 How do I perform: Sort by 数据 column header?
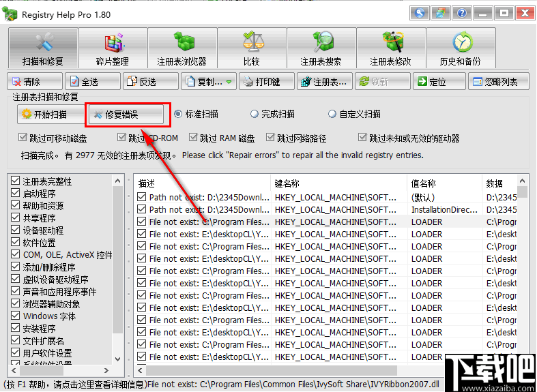click(x=499, y=183)
